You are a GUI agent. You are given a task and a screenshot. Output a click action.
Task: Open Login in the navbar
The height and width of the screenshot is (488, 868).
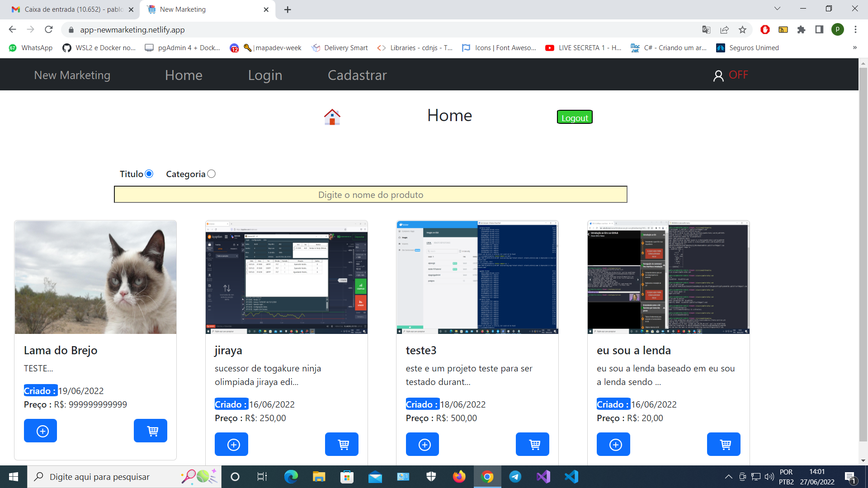(265, 75)
